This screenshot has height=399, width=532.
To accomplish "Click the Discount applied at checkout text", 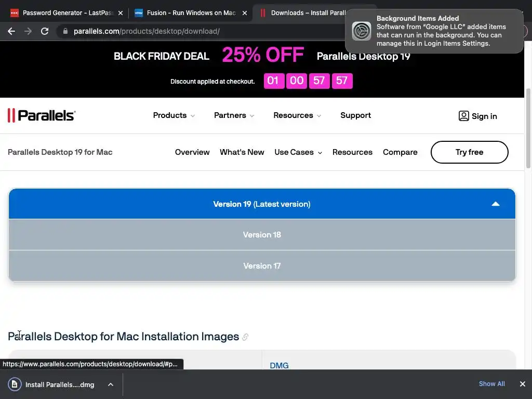I will pyautogui.click(x=212, y=82).
